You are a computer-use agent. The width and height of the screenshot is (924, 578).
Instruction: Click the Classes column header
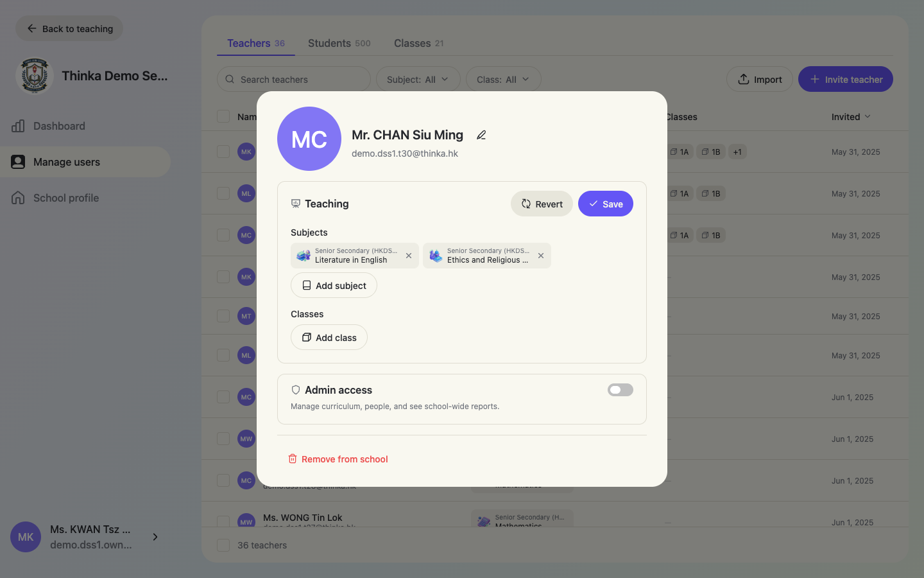(682, 116)
